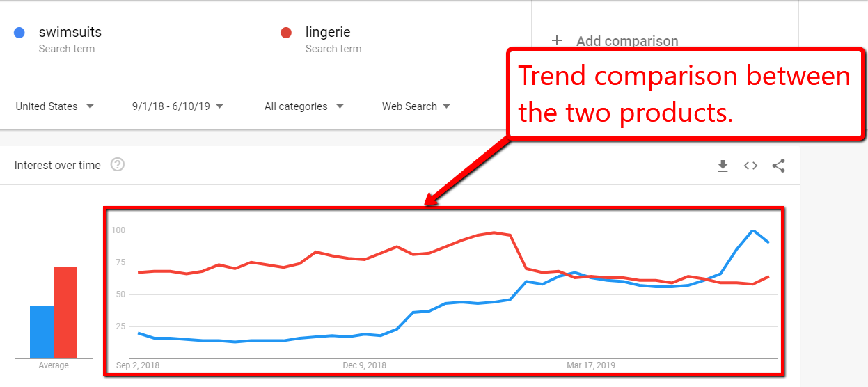
Task: Download the Interest over time data
Action: (723, 166)
